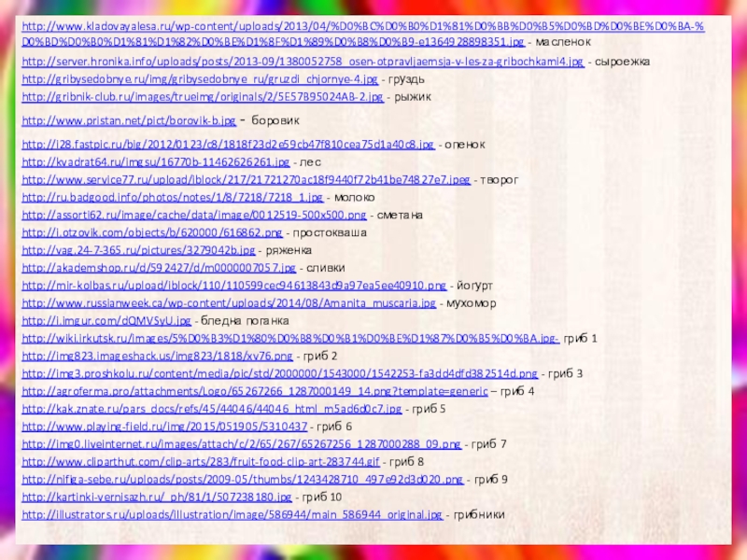The height and width of the screenshot is (560, 747).
Task: Open the akademshop.ru сливки link
Action: (159, 269)
